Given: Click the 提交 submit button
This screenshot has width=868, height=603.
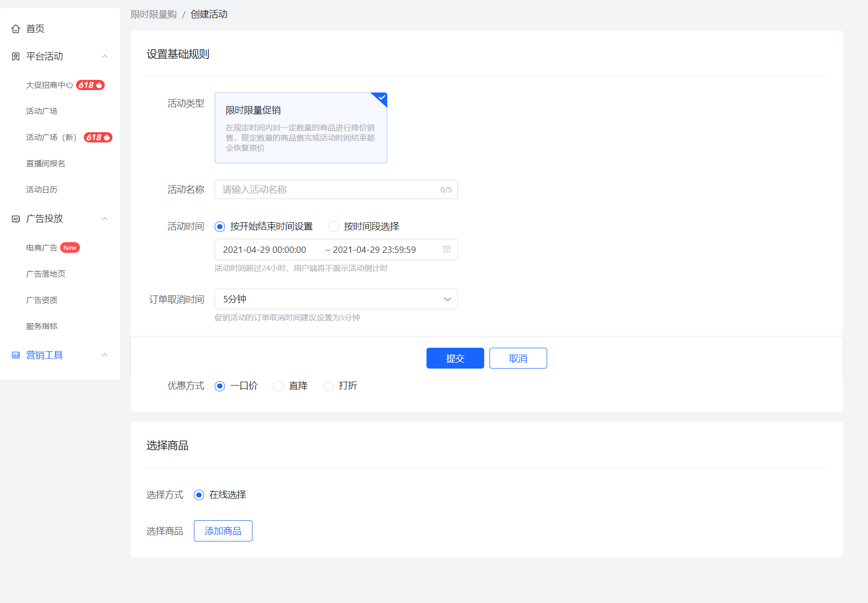Looking at the screenshot, I should 455,358.
